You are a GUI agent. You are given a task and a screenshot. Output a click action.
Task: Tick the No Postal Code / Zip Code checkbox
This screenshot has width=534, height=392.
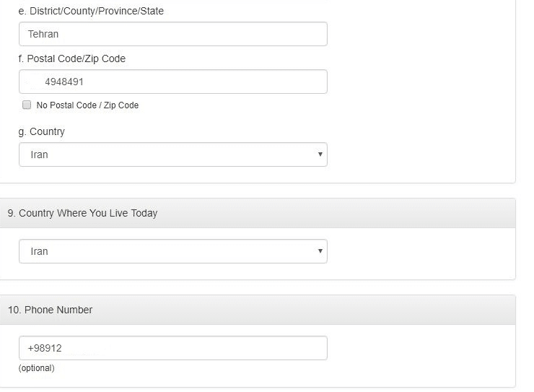(x=27, y=105)
